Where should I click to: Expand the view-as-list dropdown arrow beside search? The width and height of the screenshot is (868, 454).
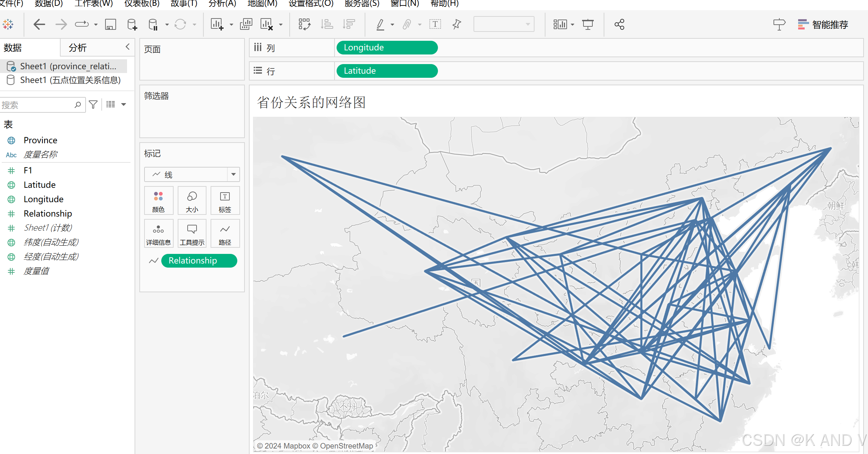tap(124, 105)
